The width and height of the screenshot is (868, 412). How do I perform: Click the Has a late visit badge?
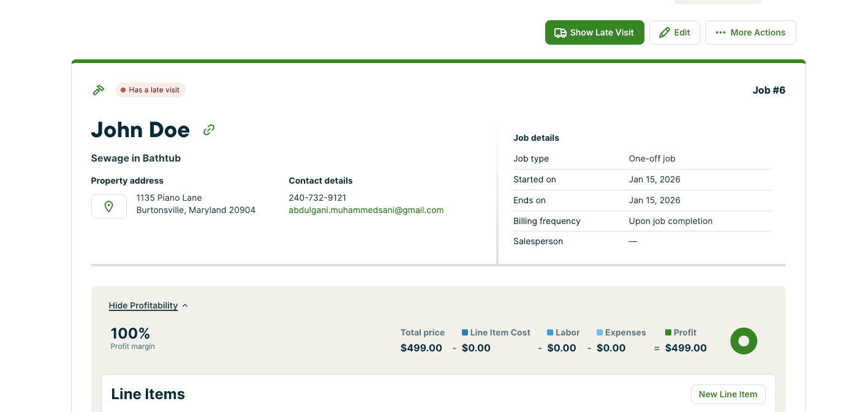tap(151, 90)
